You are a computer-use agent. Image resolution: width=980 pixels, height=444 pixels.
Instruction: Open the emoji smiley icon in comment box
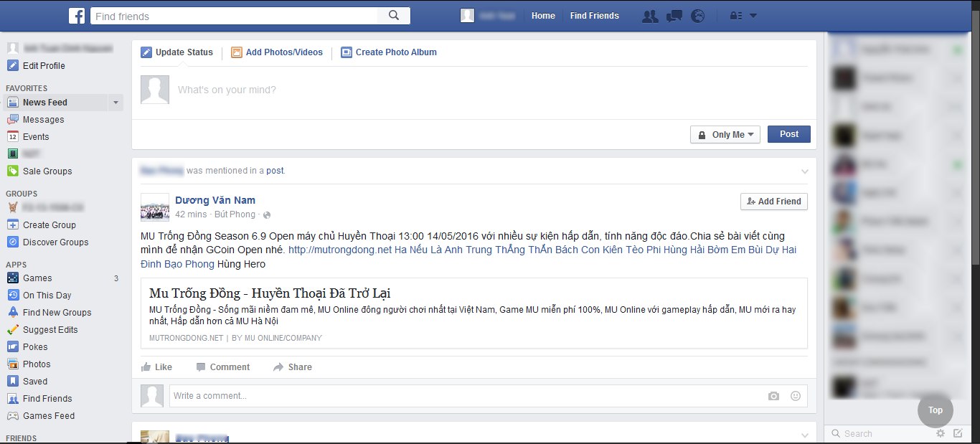tap(795, 396)
